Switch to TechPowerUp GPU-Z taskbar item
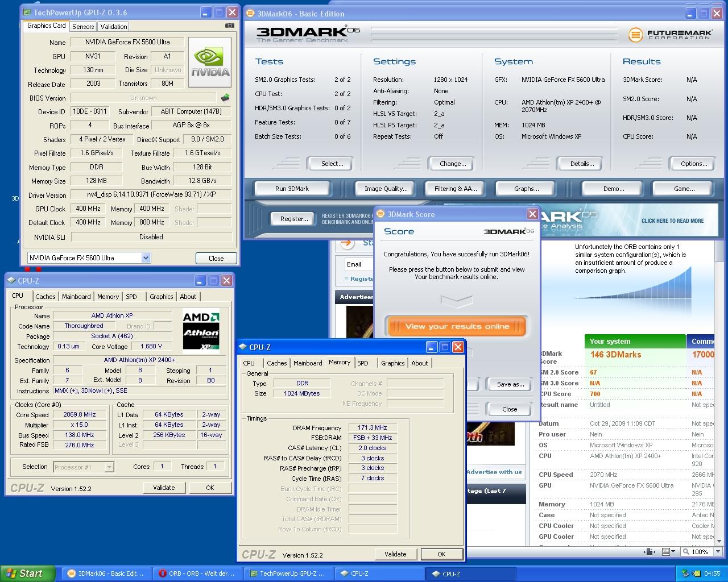The height and width of the screenshot is (582, 728). pos(289,573)
